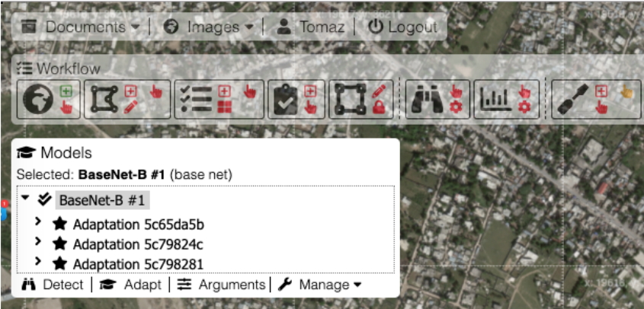Viewport: 644px width, 309px height.
Task: Collapse the BaseNet-B #1 tree node
Action: coord(25,199)
